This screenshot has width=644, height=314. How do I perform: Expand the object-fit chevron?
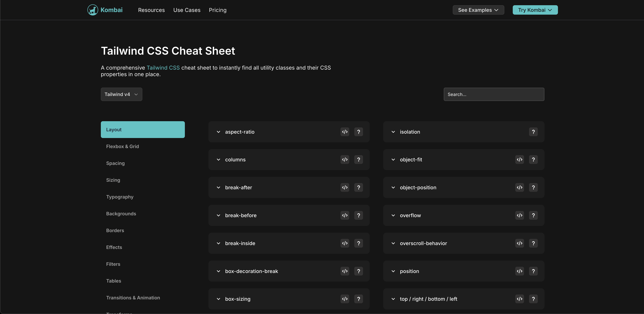[393, 160]
